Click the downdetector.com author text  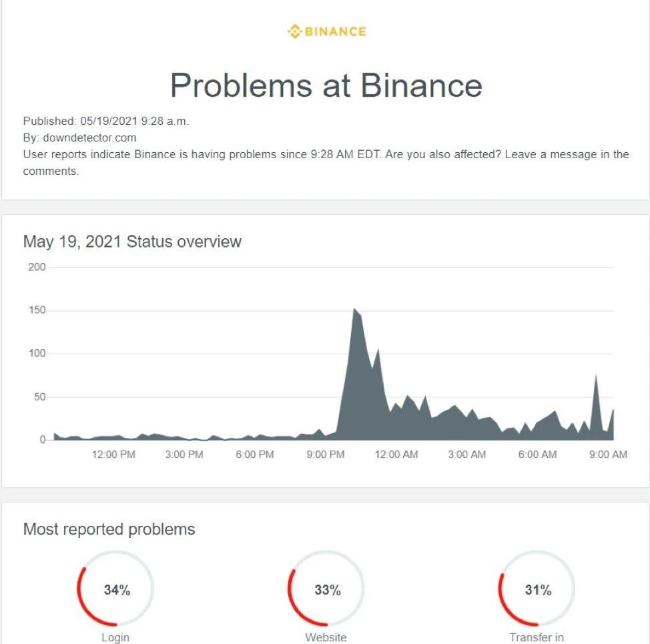click(88, 137)
